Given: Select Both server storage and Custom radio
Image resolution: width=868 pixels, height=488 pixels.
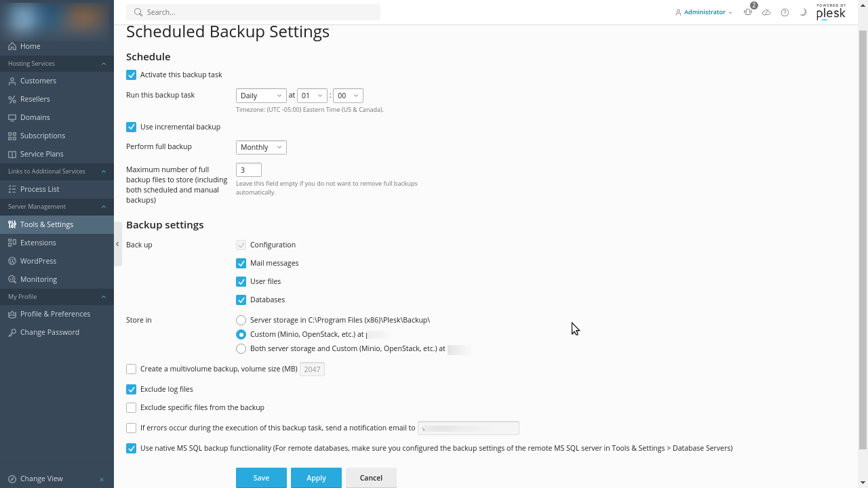Looking at the screenshot, I should pyautogui.click(x=241, y=348).
